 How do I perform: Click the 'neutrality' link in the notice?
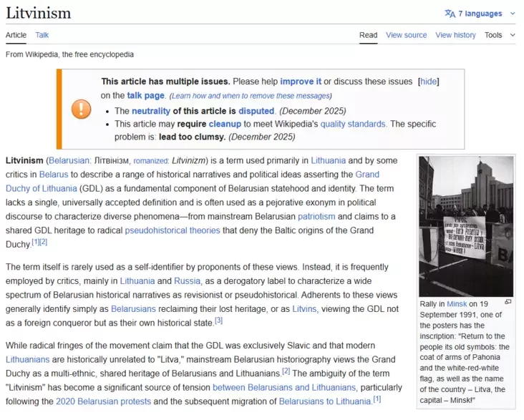pyautogui.click(x=150, y=111)
